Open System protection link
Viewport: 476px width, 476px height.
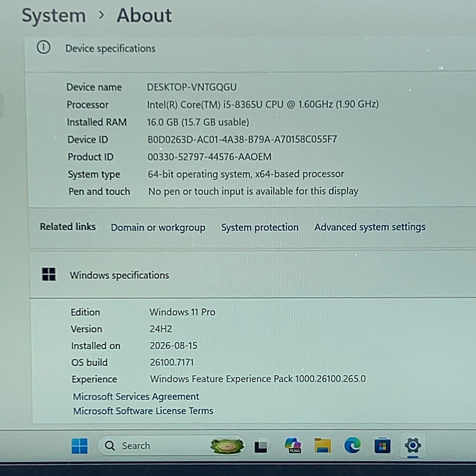click(x=260, y=227)
